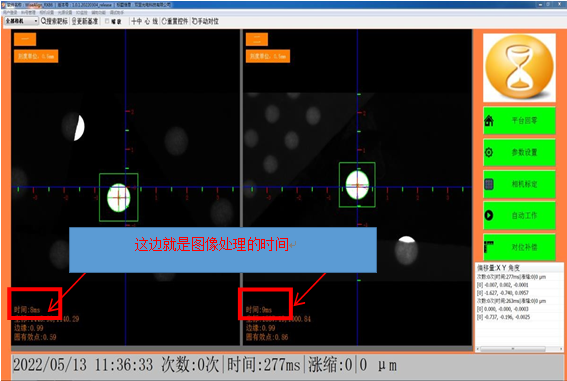
Task: Click the 更新基准 toolbar icon
Action: pyautogui.click(x=74, y=21)
